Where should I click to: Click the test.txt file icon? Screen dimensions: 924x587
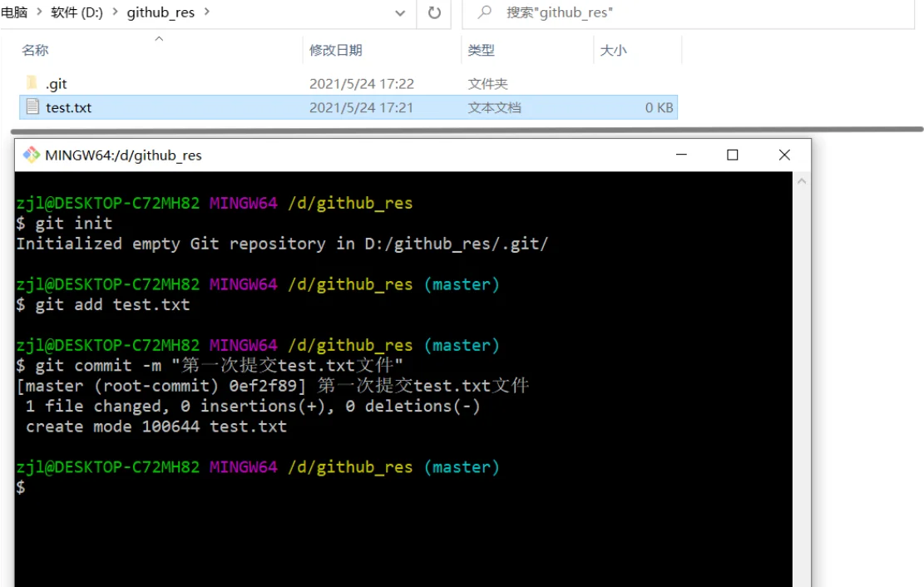32,107
